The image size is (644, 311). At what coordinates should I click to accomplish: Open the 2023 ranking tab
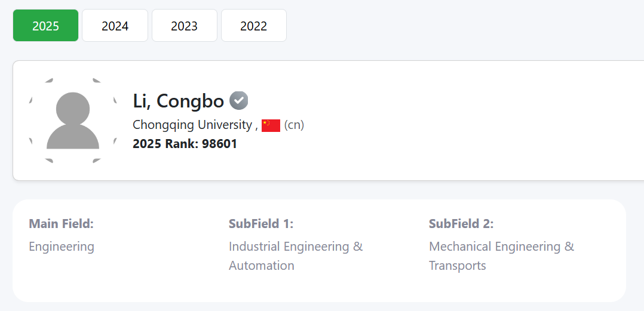[x=184, y=26]
